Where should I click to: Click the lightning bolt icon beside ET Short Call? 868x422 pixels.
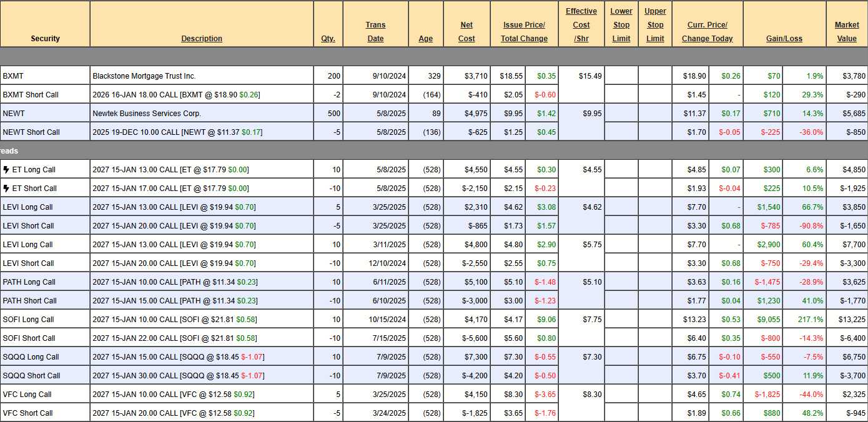(6, 188)
